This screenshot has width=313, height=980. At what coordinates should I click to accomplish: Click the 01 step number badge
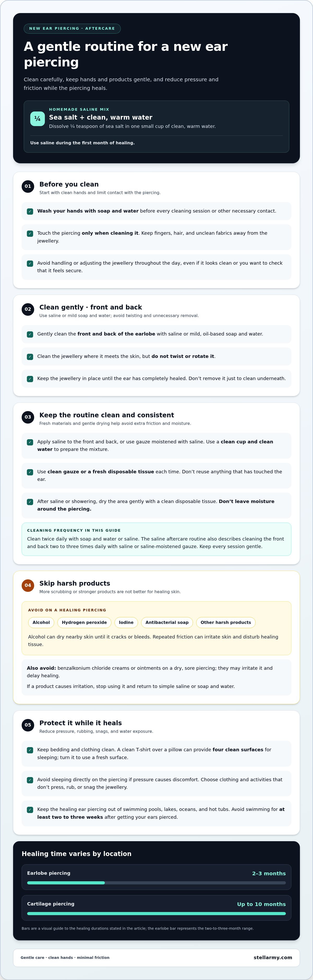(x=28, y=187)
